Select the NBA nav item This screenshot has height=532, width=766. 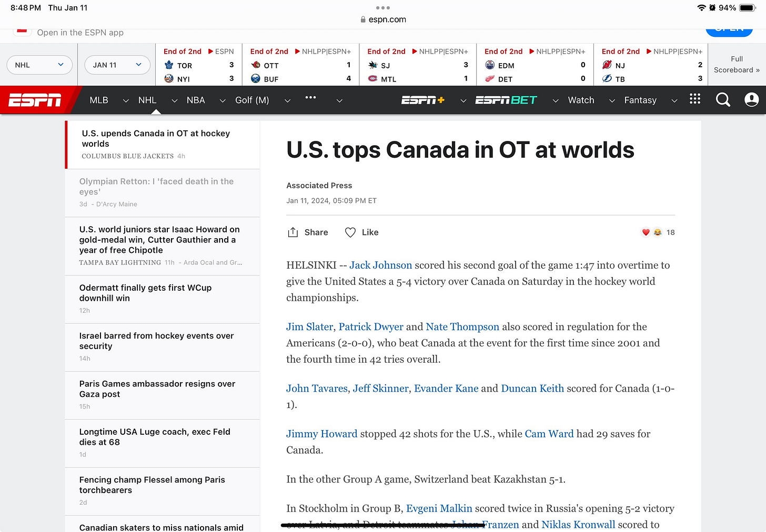click(x=196, y=100)
